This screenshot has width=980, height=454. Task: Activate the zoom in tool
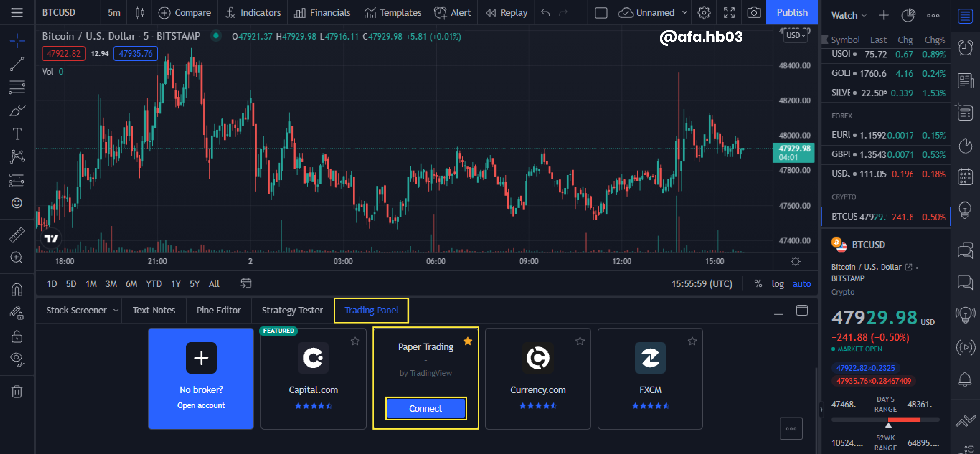click(17, 258)
